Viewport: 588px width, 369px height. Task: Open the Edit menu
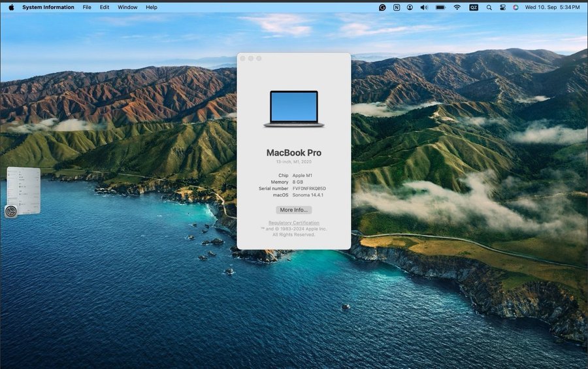(105, 7)
